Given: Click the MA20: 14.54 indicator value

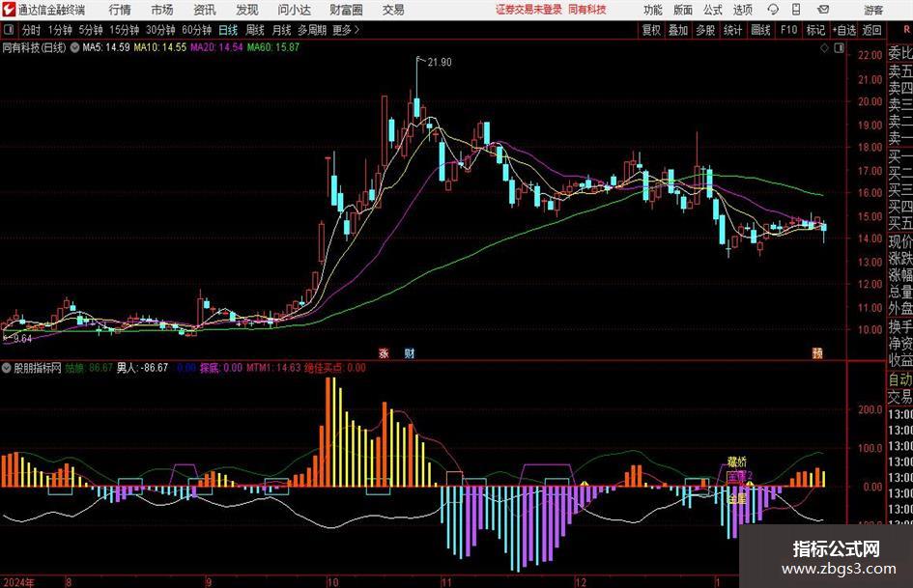Looking at the screenshot, I should click(x=216, y=47).
